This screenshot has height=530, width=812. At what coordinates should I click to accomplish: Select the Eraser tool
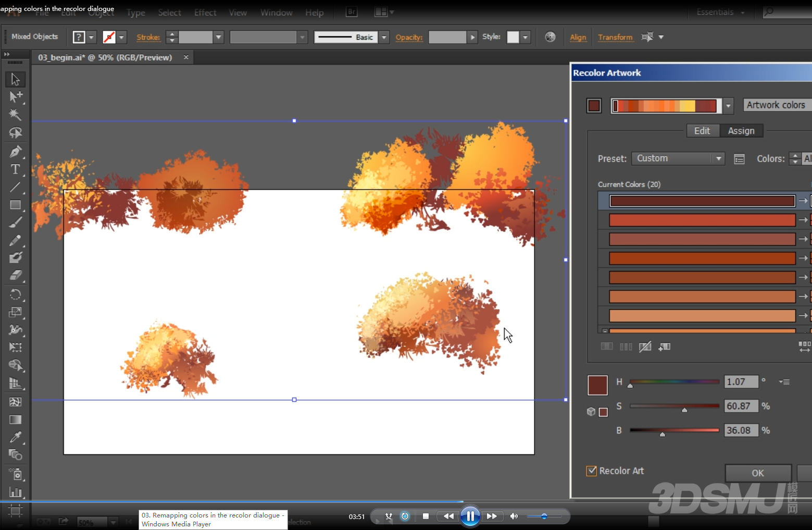pyautogui.click(x=15, y=275)
